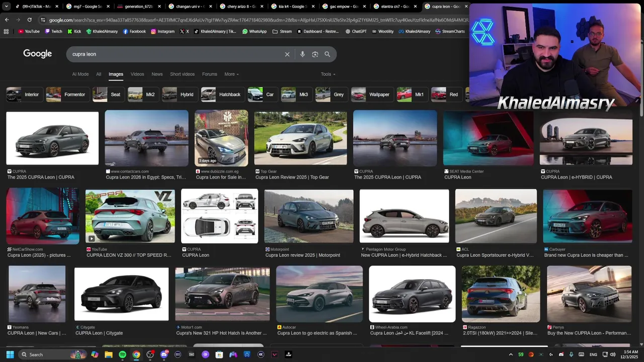Show hidden system tray icons
644x362 pixels.
[x=511, y=354]
